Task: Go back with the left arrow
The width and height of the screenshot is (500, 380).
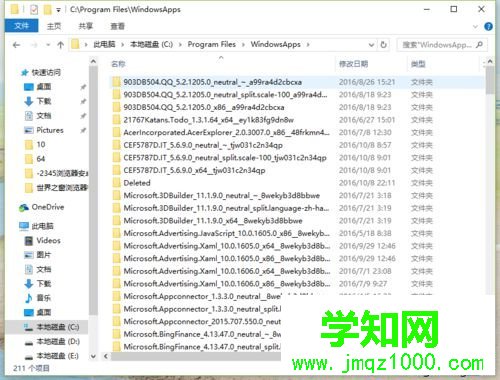Action: [x=16, y=45]
